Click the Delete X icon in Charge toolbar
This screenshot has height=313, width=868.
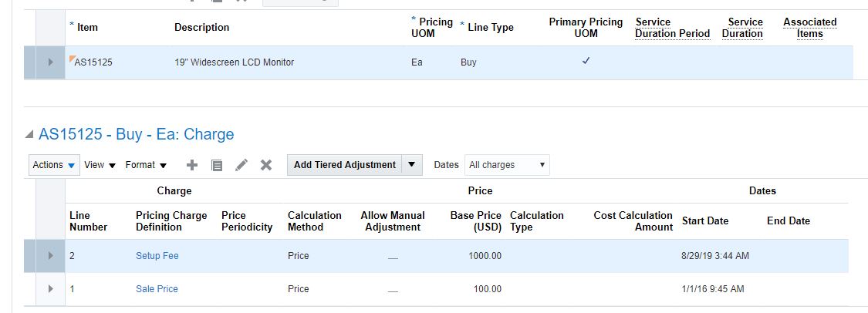(266, 165)
